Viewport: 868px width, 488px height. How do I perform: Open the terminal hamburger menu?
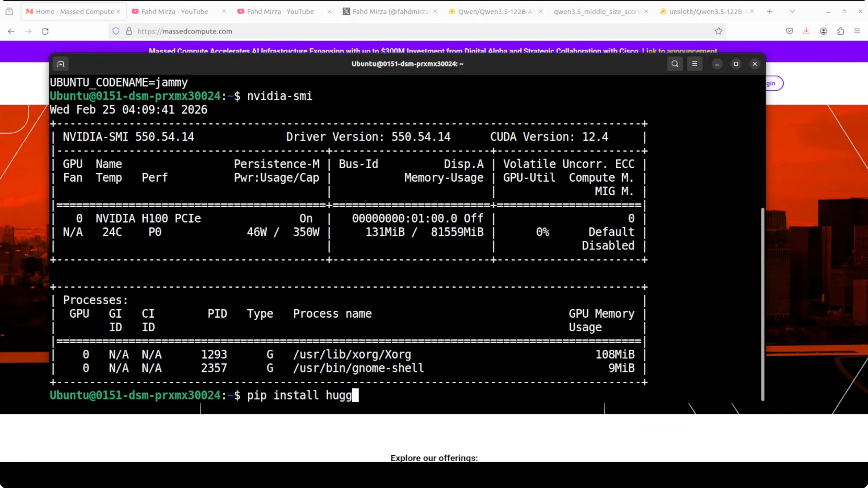tap(694, 64)
